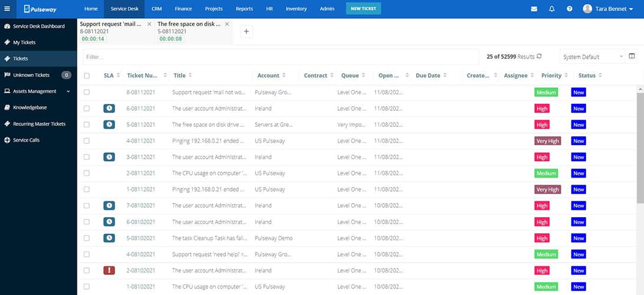
Task: Check the box for ticket 5-08112021
Action: click(x=87, y=124)
